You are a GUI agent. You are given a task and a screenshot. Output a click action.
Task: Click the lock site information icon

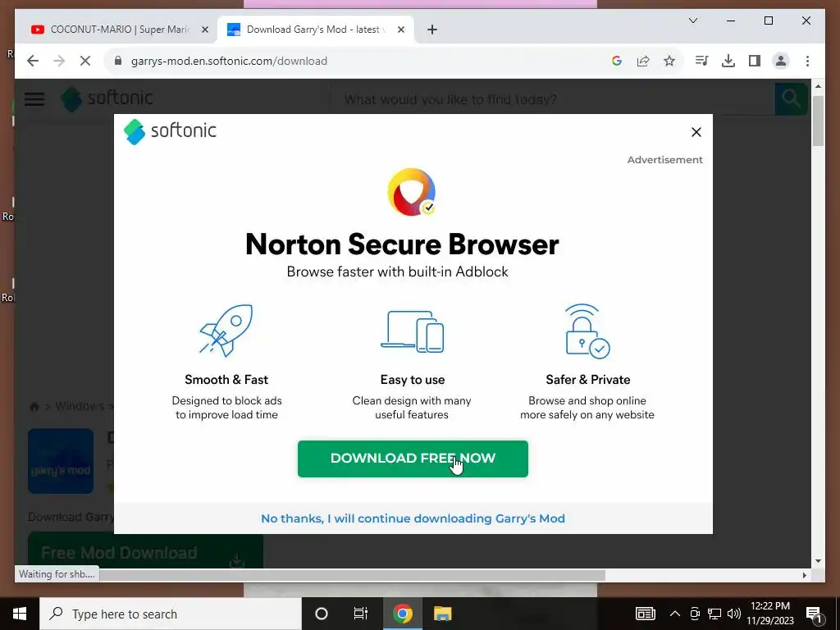click(x=118, y=61)
